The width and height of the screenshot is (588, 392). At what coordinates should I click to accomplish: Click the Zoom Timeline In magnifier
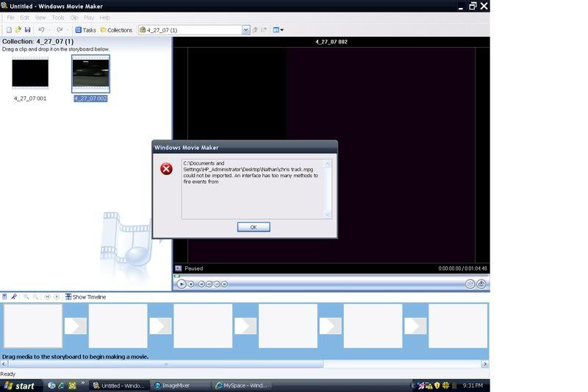[x=26, y=296]
